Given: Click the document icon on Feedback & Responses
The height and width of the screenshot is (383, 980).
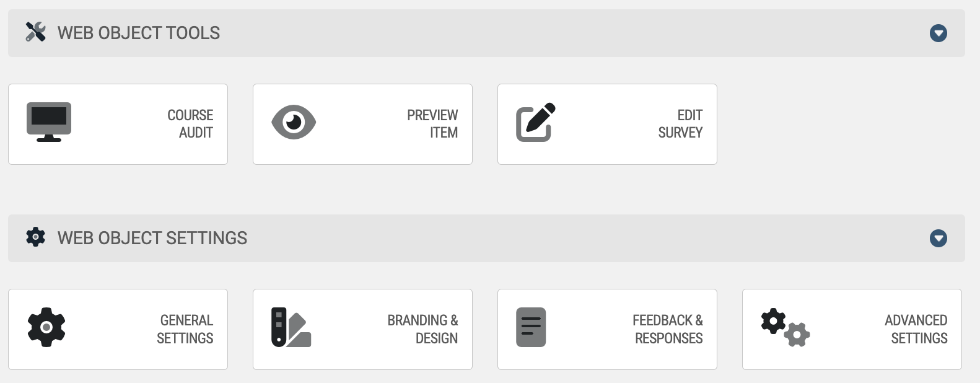Looking at the screenshot, I should [531, 327].
